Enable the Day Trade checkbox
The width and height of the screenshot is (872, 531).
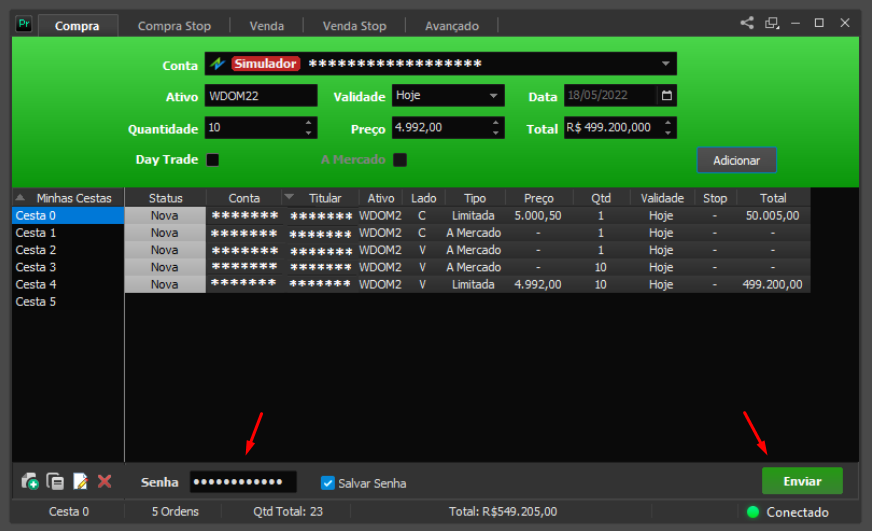point(212,160)
